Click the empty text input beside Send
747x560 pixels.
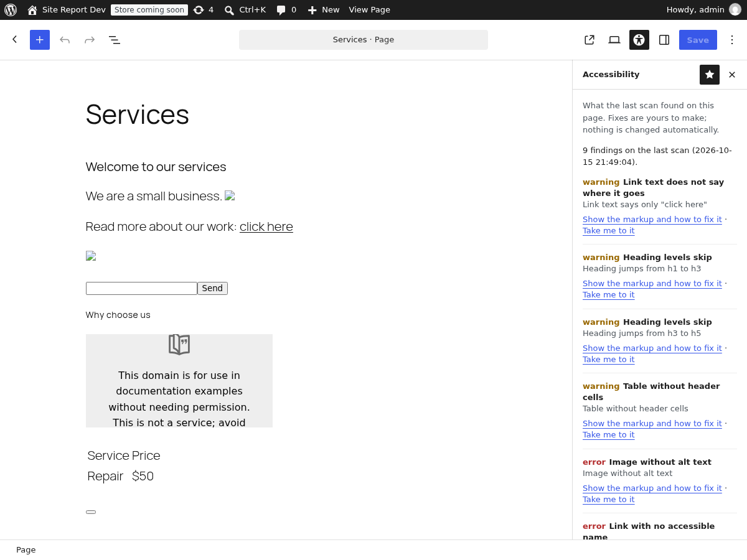(141, 288)
